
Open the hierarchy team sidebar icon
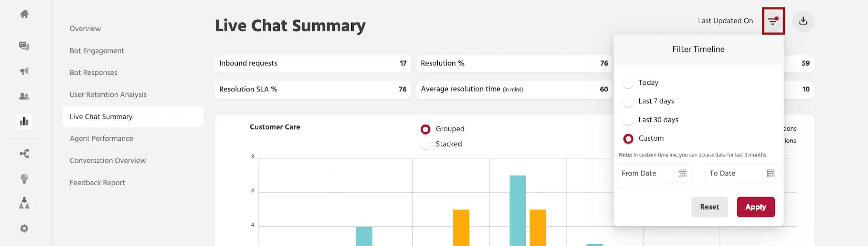tap(24, 203)
